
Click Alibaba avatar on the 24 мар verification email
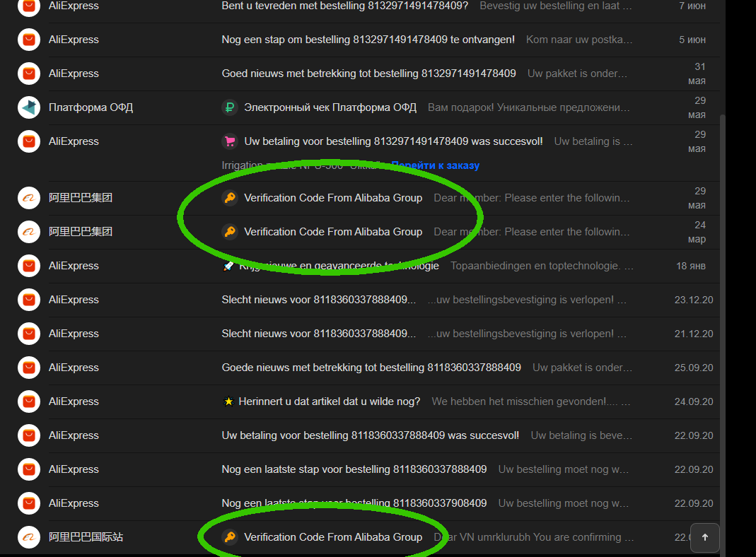tap(29, 232)
